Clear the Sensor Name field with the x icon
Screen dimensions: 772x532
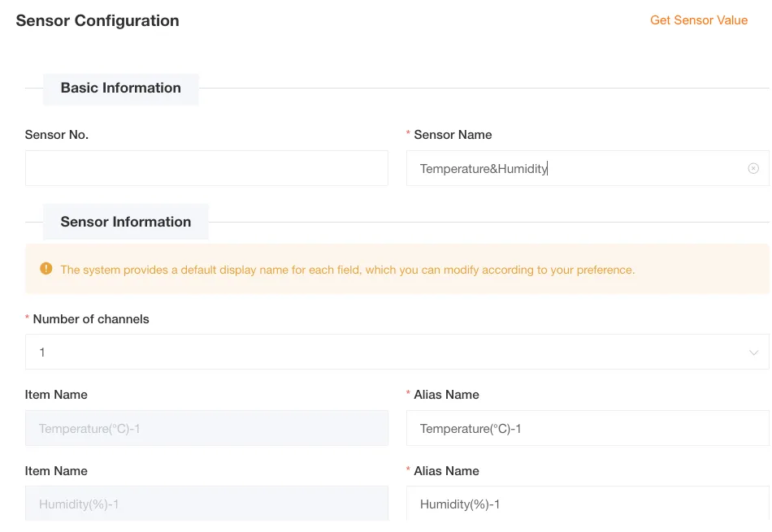[x=753, y=168]
